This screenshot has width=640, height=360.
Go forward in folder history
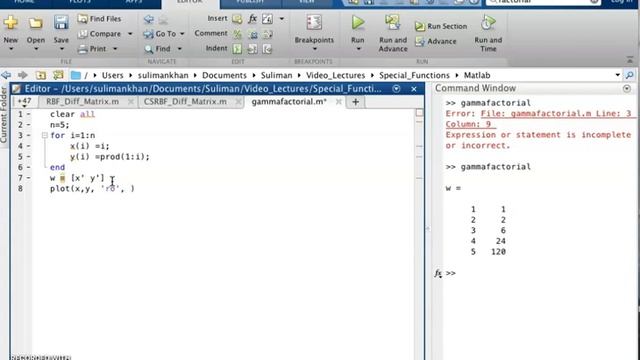click(23, 75)
